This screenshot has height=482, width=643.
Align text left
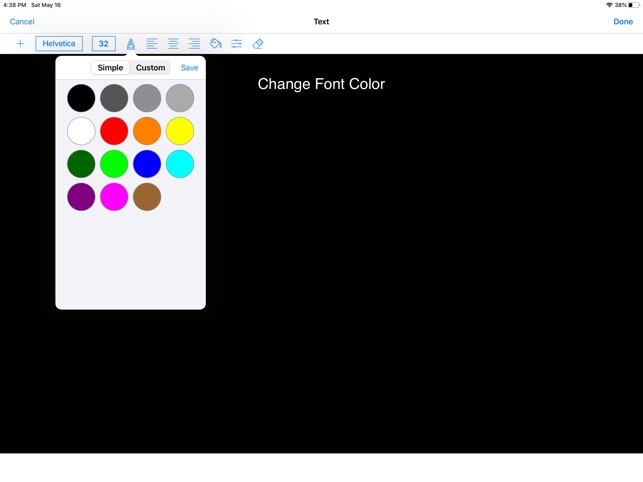[152, 43]
